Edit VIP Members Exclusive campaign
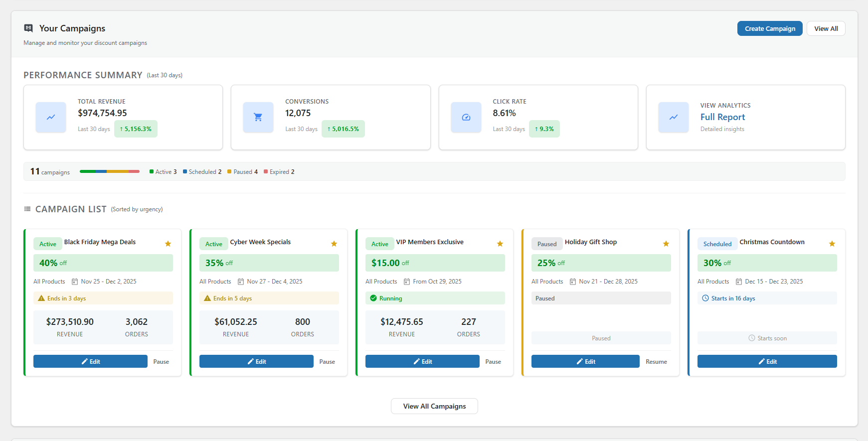The width and height of the screenshot is (868, 441). coord(422,361)
